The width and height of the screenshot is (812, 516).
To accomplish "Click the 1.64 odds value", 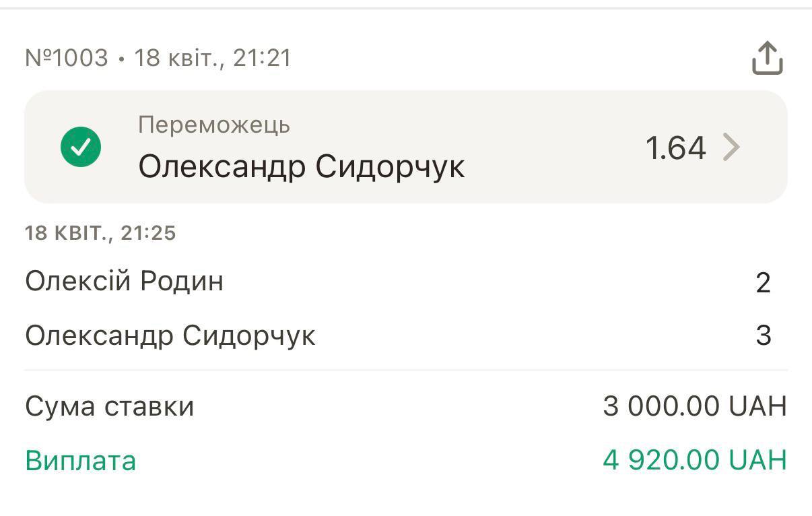I will (675, 148).
